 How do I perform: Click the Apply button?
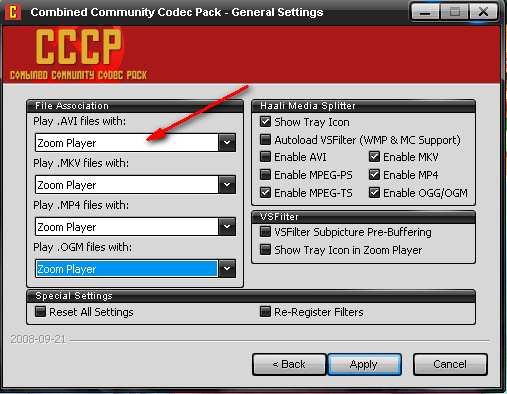364,364
